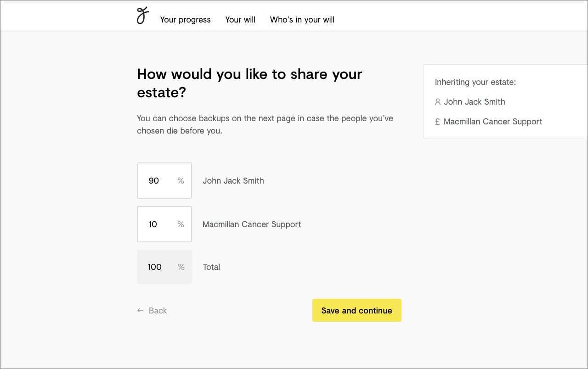Image resolution: width=588 pixels, height=369 pixels.
Task: Click the percent symbol in John Jack Smith's field
Action: 181,181
